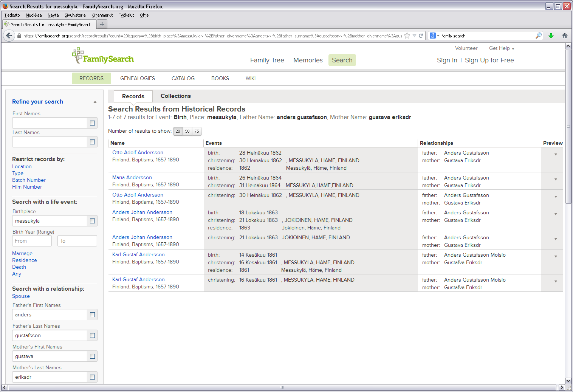Expand preview for Maria Andersson record
Image resolution: width=573 pixels, height=392 pixels.
pyautogui.click(x=556, y=179)
